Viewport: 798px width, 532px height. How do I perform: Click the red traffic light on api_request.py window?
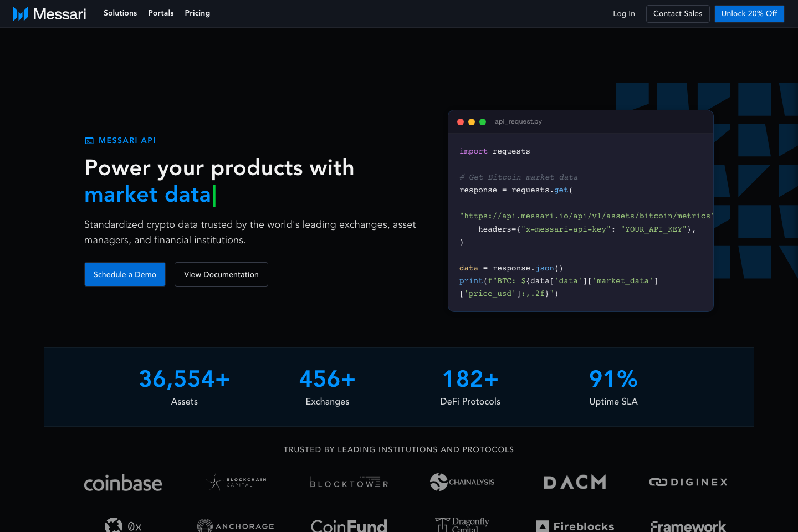pos(461,121)
